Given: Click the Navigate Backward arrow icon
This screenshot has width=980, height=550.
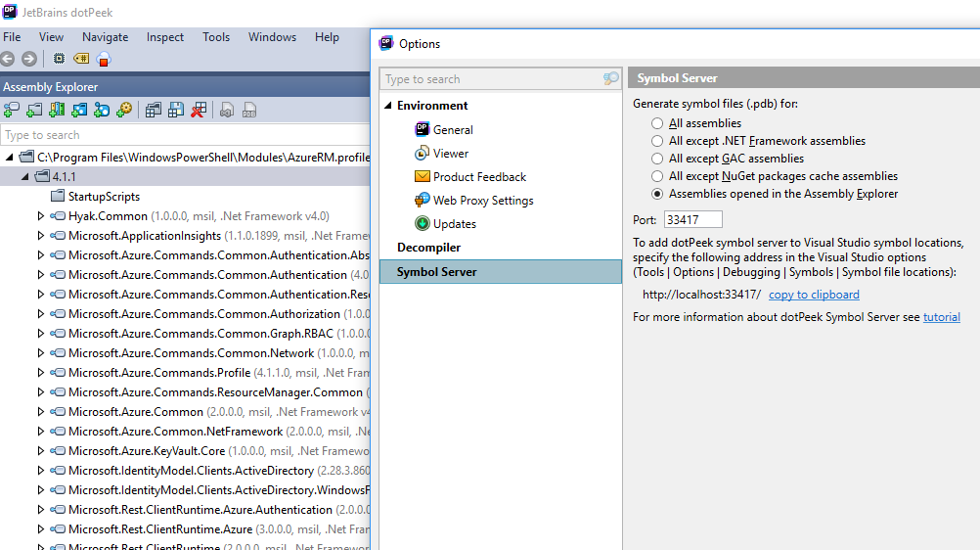Looking at the screenshot, I should click(8, 59).
